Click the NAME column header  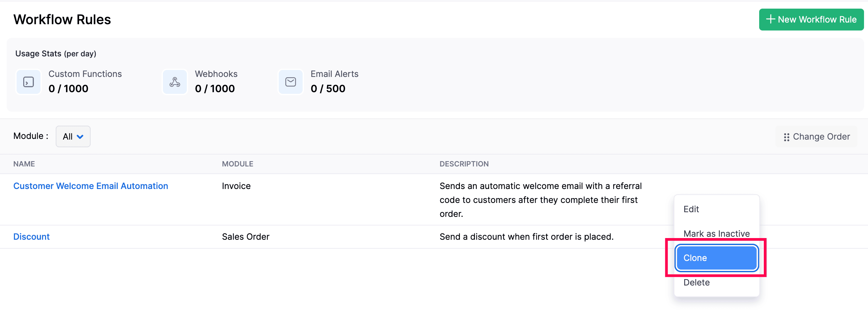pos(24,164)
